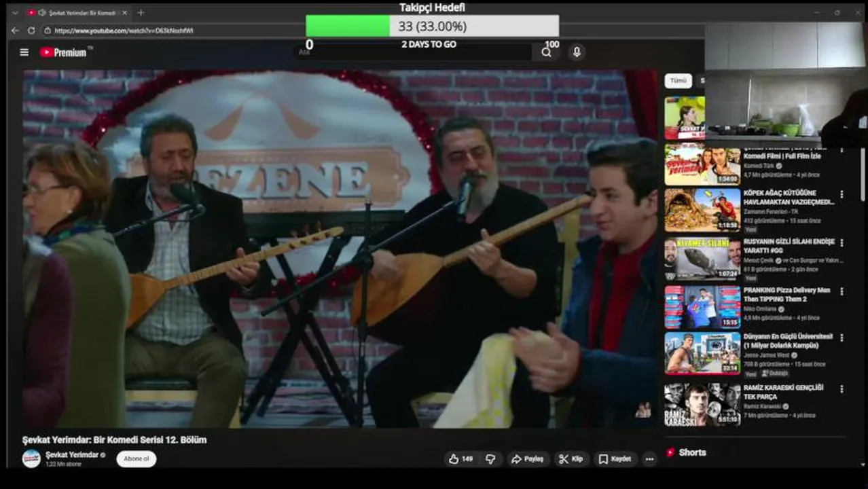
Task: Select the Şevkat Yerimdar browser tab
Action: pos(77,13)
